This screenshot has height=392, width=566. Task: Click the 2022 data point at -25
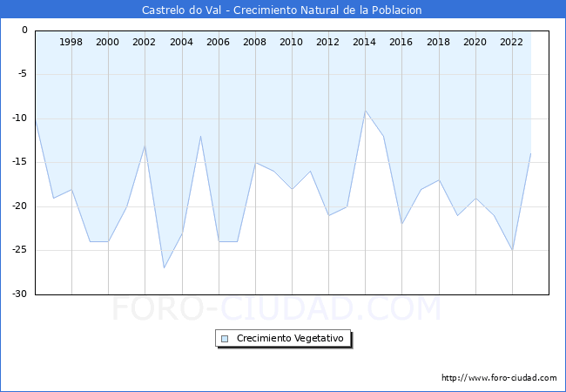point(512,250)
